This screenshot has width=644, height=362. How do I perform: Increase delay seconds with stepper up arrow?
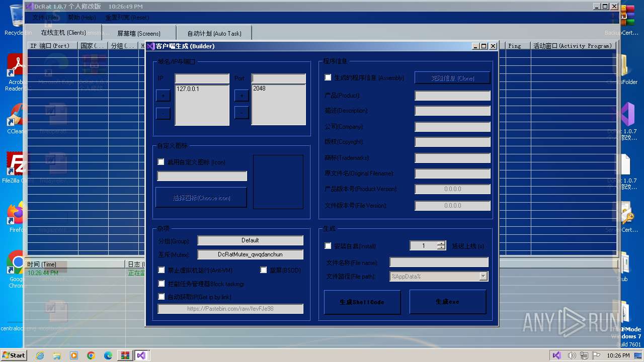[x=441, y=243]
